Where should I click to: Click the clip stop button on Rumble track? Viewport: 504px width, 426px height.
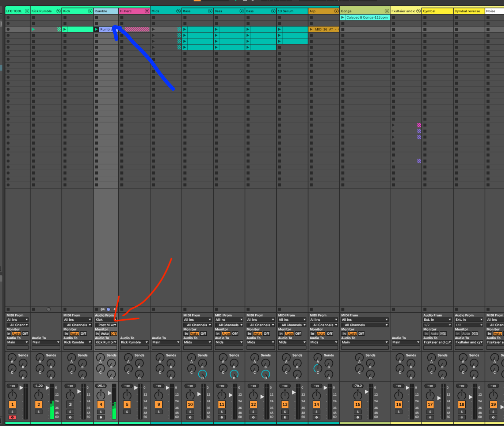pos(96,309)
